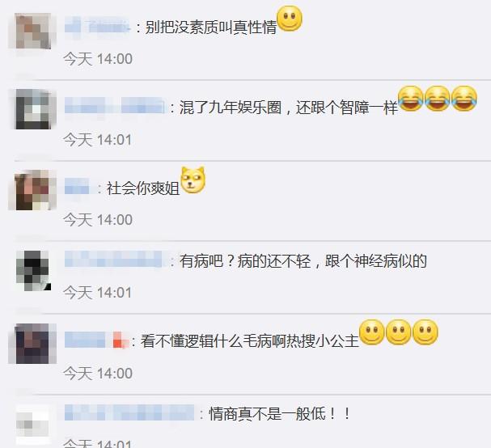This screenshot has height=448, width=491.
Task: Click the last smiley after 热搜小公主
Action: (x=425, y=332)
